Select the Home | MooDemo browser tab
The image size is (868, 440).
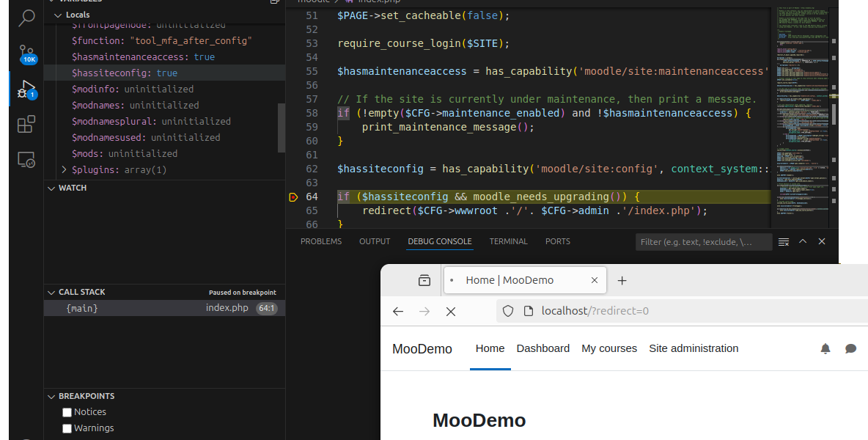[x=526, y=280]
